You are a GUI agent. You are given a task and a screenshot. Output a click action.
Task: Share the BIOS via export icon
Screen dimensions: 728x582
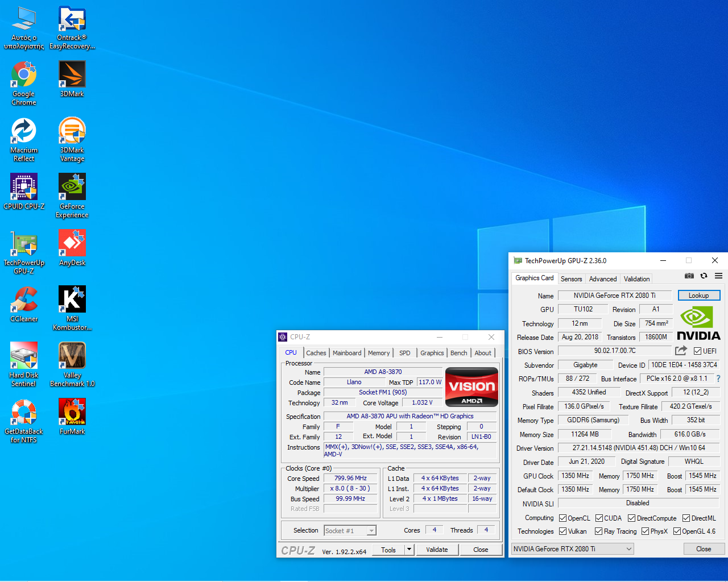tap(681, 351)
